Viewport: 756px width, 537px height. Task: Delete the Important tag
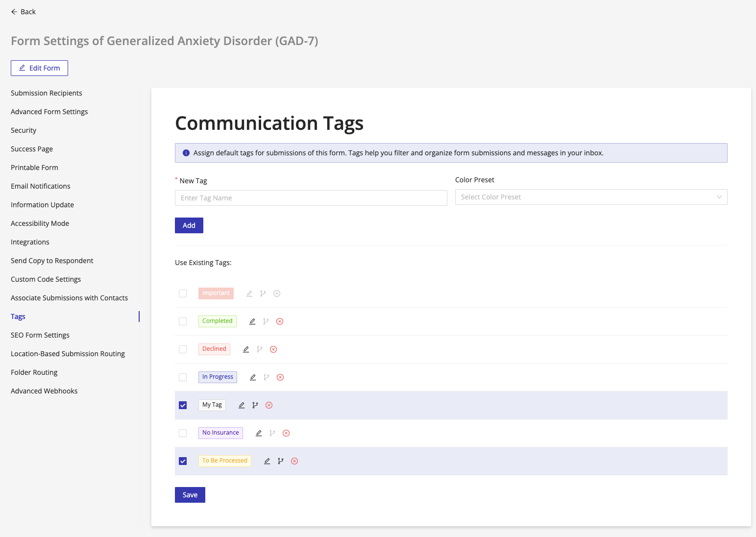[x=277, y=293]
